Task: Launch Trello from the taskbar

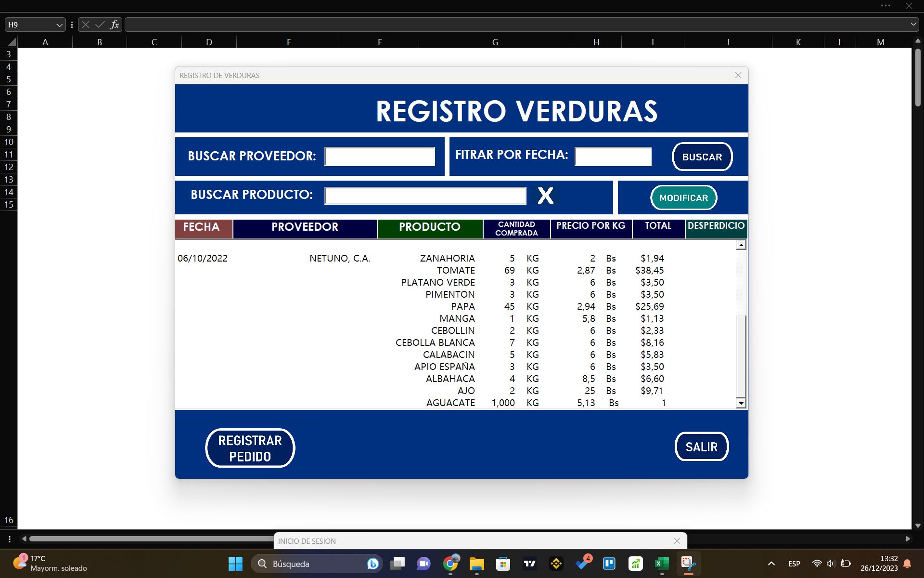Action: tap(609, 564)
